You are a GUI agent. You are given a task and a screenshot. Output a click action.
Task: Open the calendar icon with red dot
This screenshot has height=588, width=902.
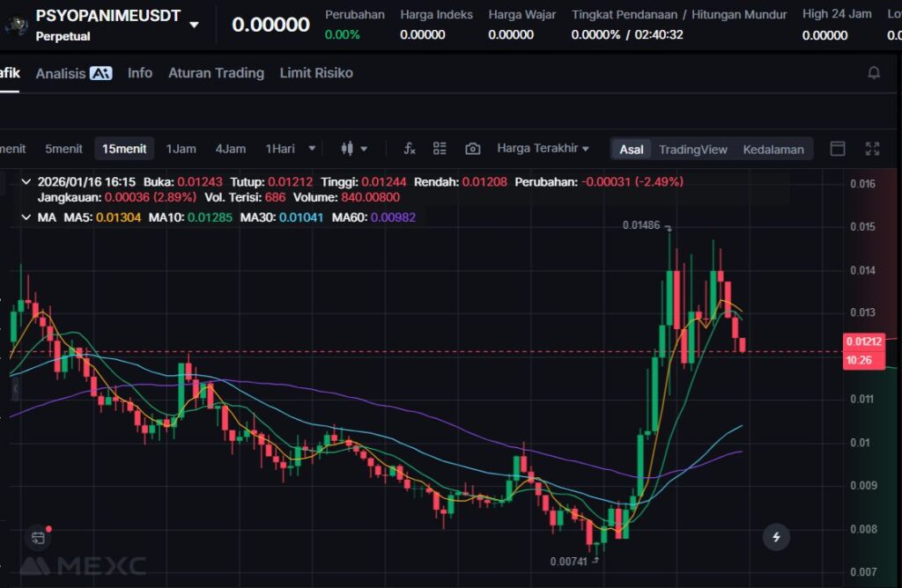(38, 537)
